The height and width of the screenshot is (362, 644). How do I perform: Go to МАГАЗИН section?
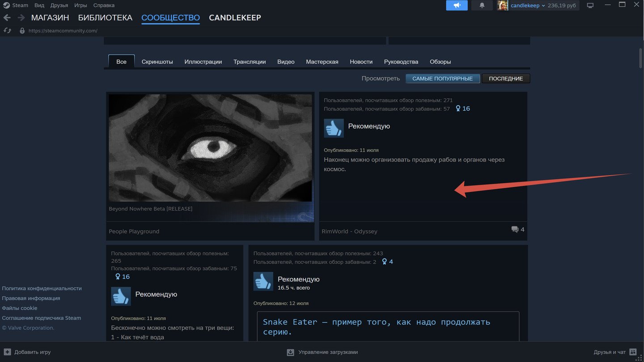pos(50,18)
